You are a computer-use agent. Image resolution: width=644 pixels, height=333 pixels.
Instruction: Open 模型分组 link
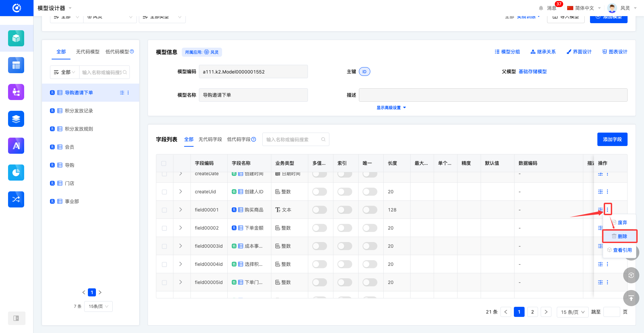coord(507,52)
